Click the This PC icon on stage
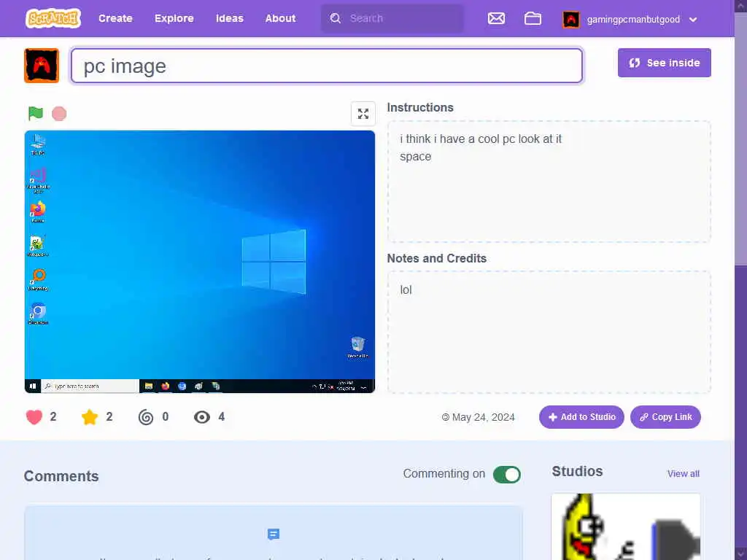This screenshot has width=747, height=560. 38,144
